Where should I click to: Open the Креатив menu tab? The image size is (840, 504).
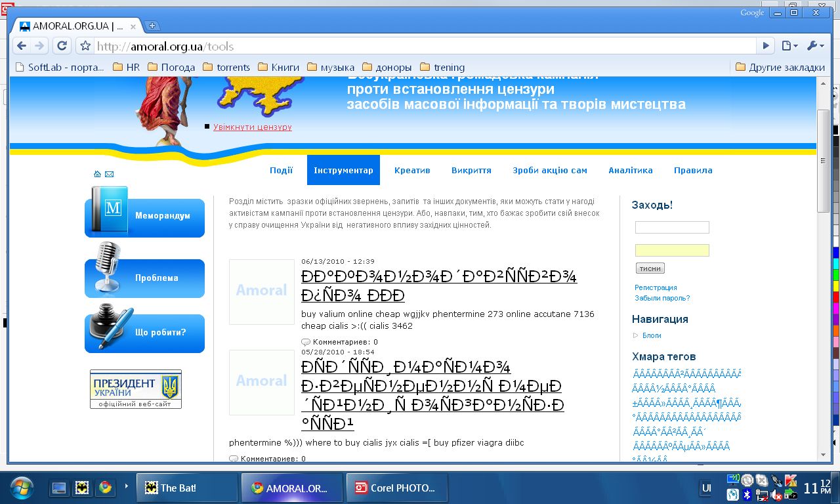[412, 170]
